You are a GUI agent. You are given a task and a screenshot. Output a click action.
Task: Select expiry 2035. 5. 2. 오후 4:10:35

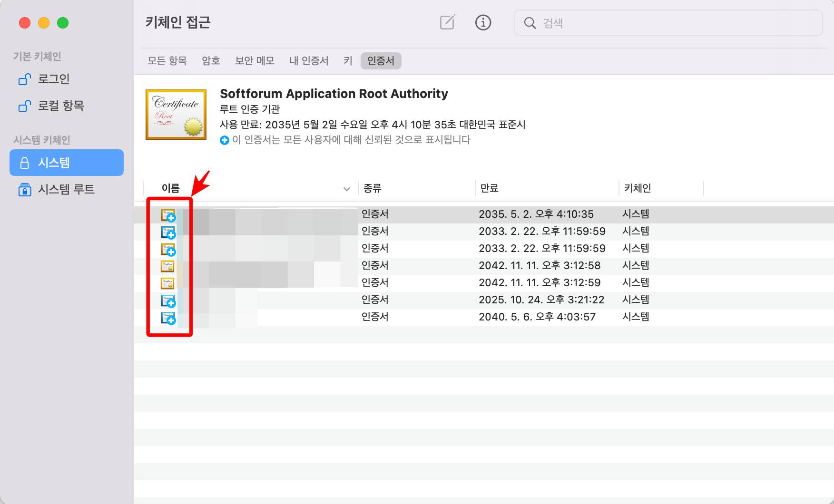(x=536, y=214)
